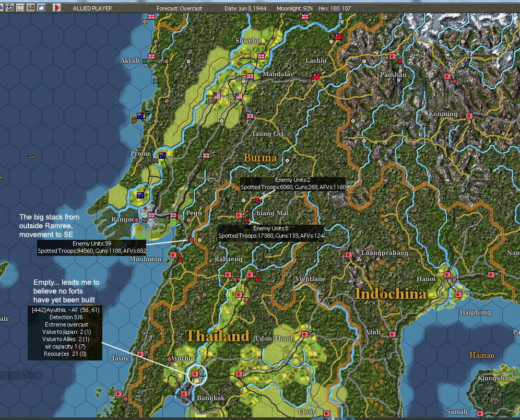Select the Japanese flag at Moulmein
Screen dimensions: 520x420
(x=173, y=255)
